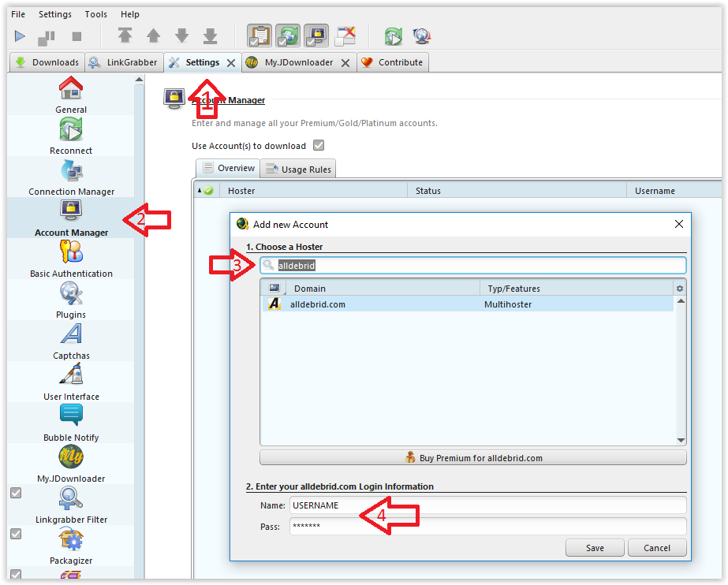Sort accounts by the Status column
The image size is (728, 585).
pos(517,191)
